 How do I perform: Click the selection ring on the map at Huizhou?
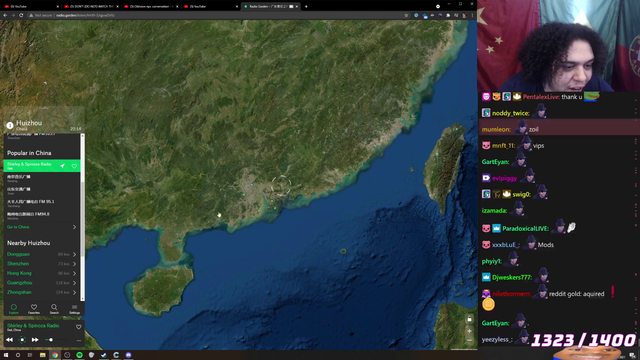[x=281, y=185]
